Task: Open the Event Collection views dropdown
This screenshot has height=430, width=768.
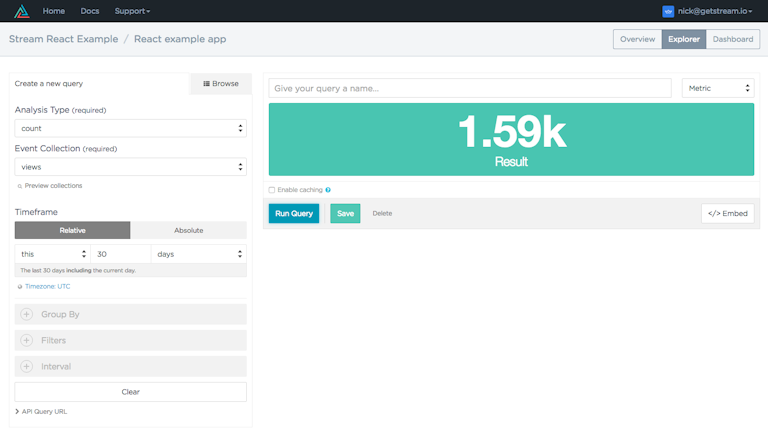Action: [x=130, y=167]
